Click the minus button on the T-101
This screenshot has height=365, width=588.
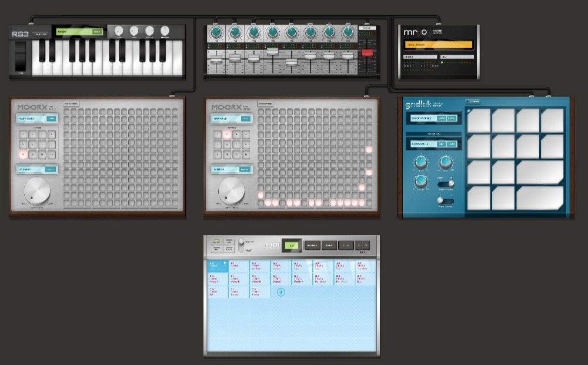tap(359, 246)
